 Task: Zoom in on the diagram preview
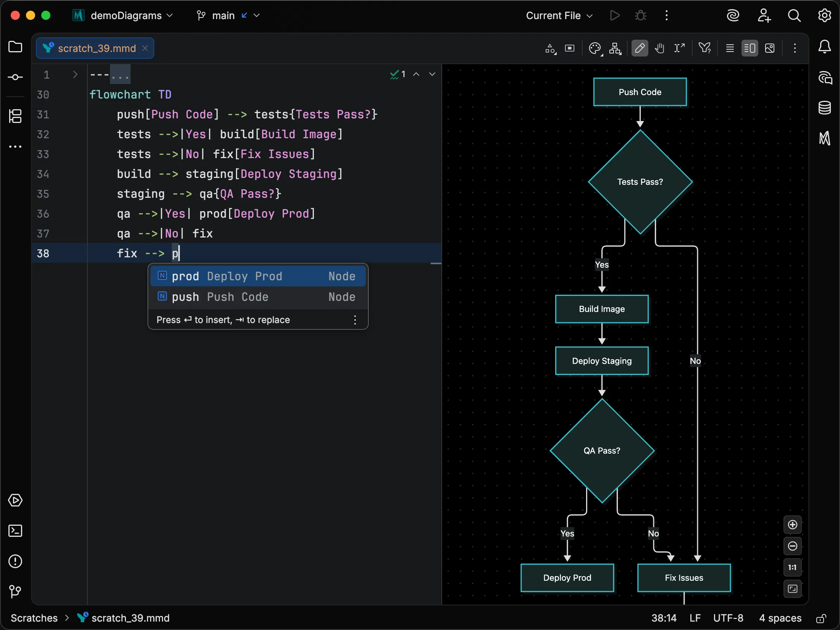point(793,525)
